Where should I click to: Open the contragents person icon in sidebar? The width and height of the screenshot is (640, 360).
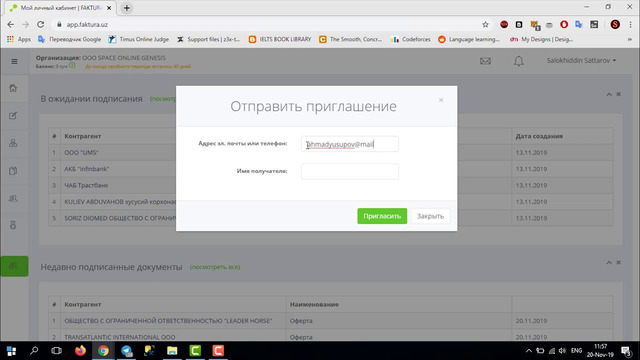click(13, 143)
